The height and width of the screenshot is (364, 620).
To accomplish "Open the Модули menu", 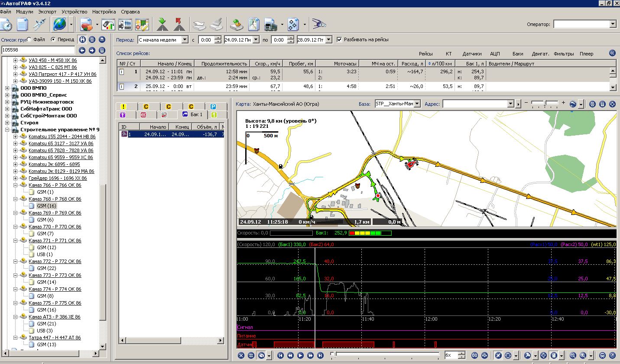I will (25, 12).
